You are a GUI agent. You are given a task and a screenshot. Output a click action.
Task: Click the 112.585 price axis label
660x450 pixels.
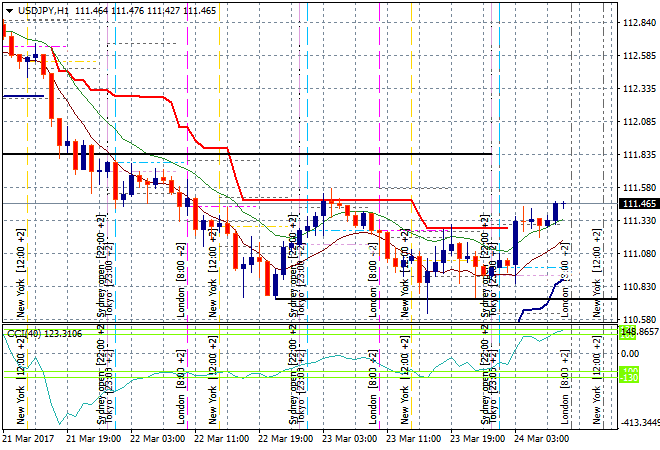click(x=639, y=56)
